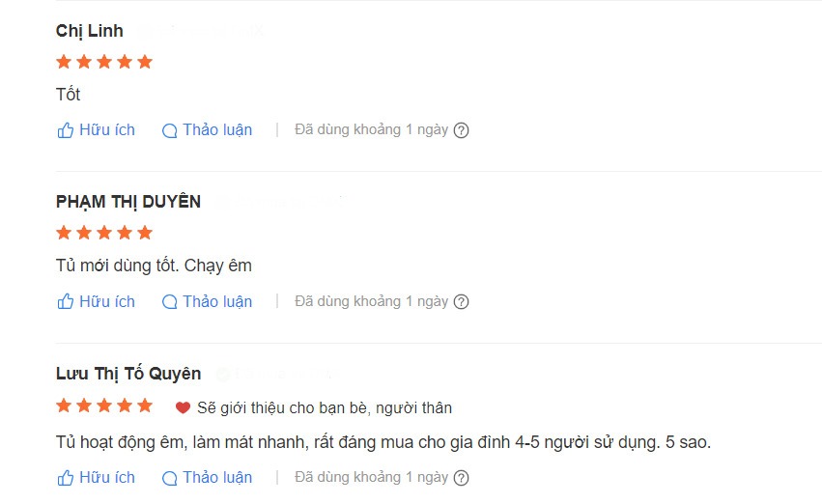This screenshot has height=504, width=822.
Task: Click the five-star rating of PHẠM THỊ DUYÊN
Action: tap(104, 233)
